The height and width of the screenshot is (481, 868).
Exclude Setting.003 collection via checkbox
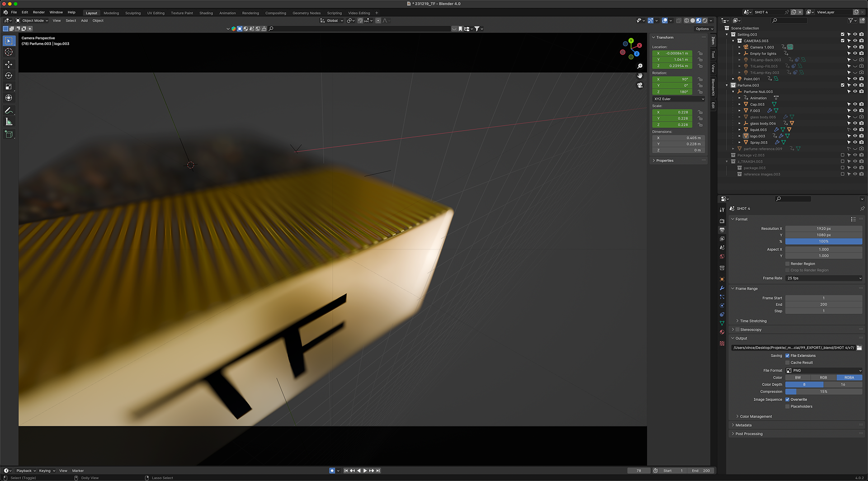tap(842, 34)
